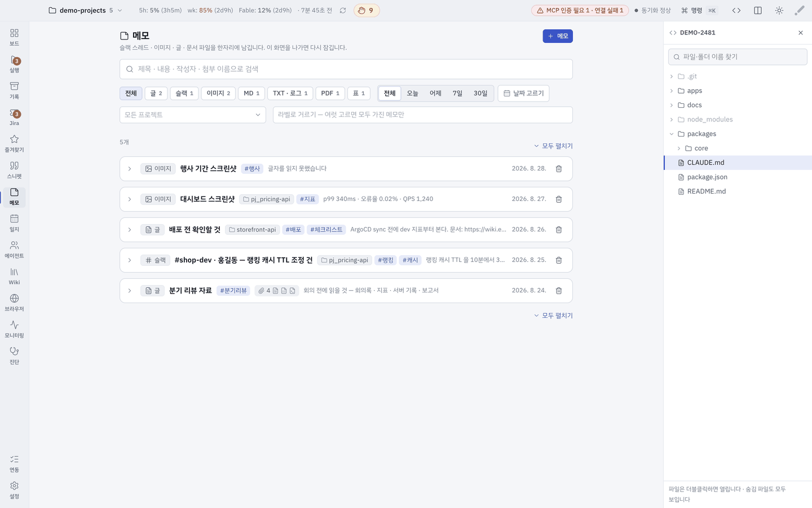Expand the 배포 전 확인할 것 memo
The image size is (812, 508).
[x=130, y=230]
